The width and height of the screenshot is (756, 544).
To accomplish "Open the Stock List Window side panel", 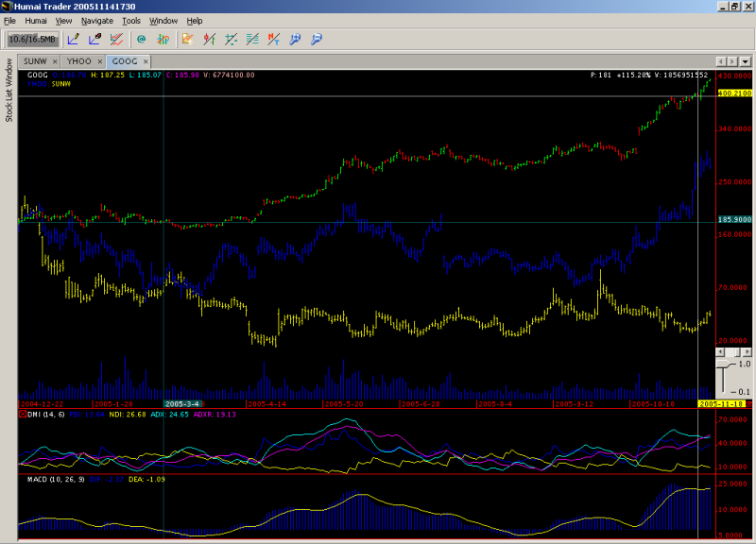I will point(9,91).
